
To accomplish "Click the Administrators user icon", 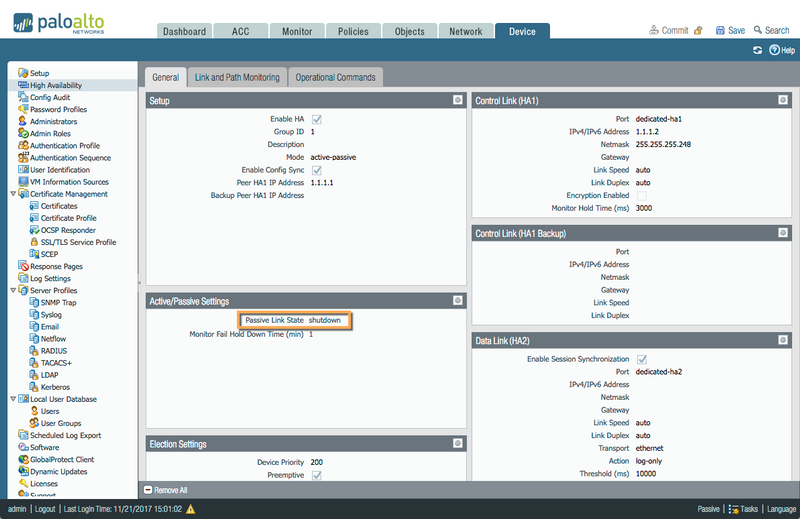I will click(22, 121).
